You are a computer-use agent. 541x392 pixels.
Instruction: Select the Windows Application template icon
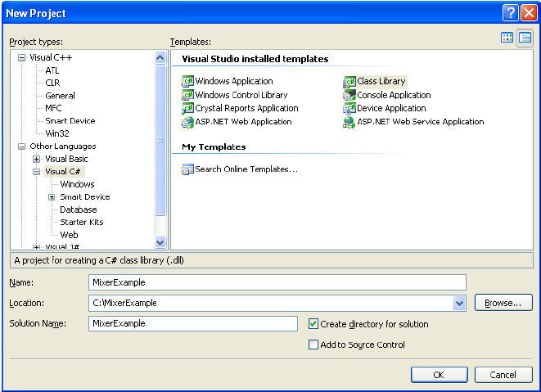(x=187, y=82)
